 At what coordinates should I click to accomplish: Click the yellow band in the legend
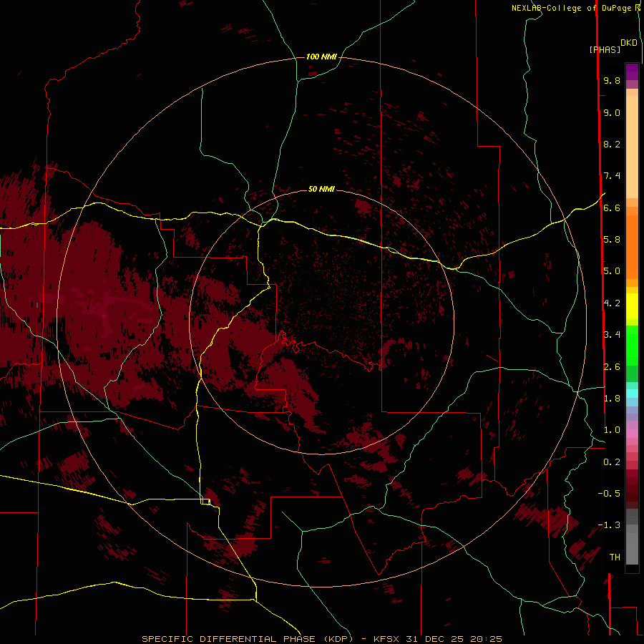click(632, 306)
